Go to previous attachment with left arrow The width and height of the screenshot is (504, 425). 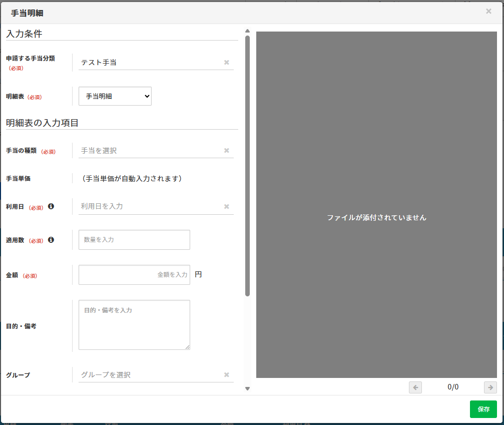point(415,387)
